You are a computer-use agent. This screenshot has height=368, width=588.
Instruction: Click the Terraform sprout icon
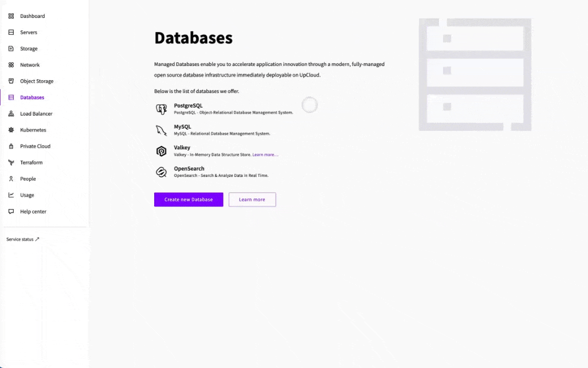click(x=11, y=163)
